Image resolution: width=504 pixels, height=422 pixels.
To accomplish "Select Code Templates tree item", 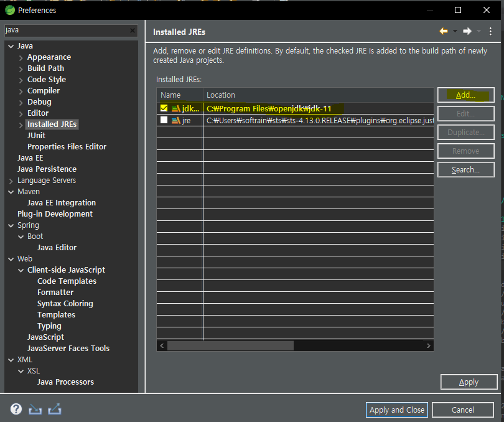I will click(67, 281).
